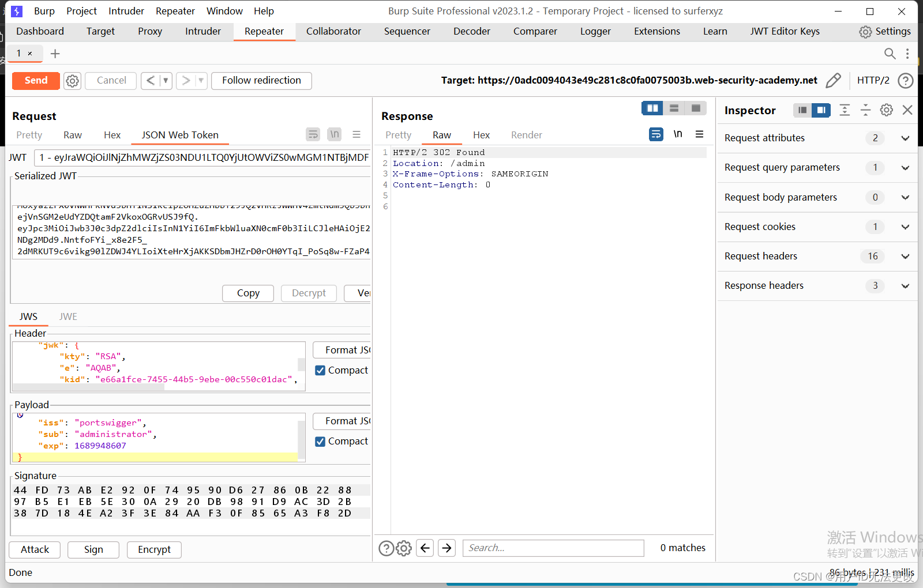Viewport: 923px width, 588px height.
Task: Open the Repeater settings gear next to Send
Action: coord(72,81)
